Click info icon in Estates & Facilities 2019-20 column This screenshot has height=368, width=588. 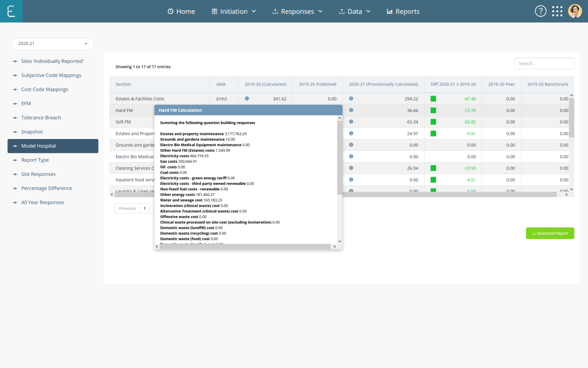pos(247,99)
